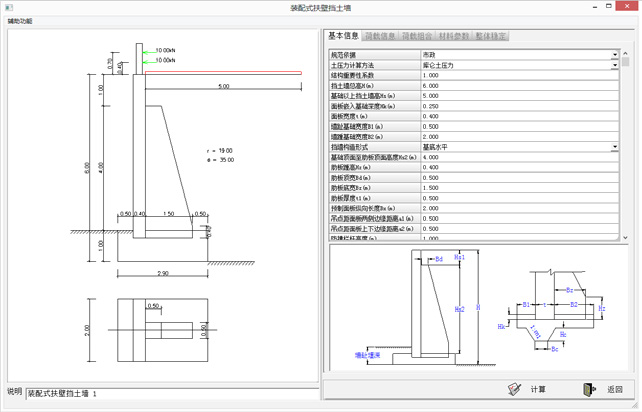Go to the 整体稳定 tab
Image resolution: width=642 pixels, height=412 pixels.
(x=491, y=37)
